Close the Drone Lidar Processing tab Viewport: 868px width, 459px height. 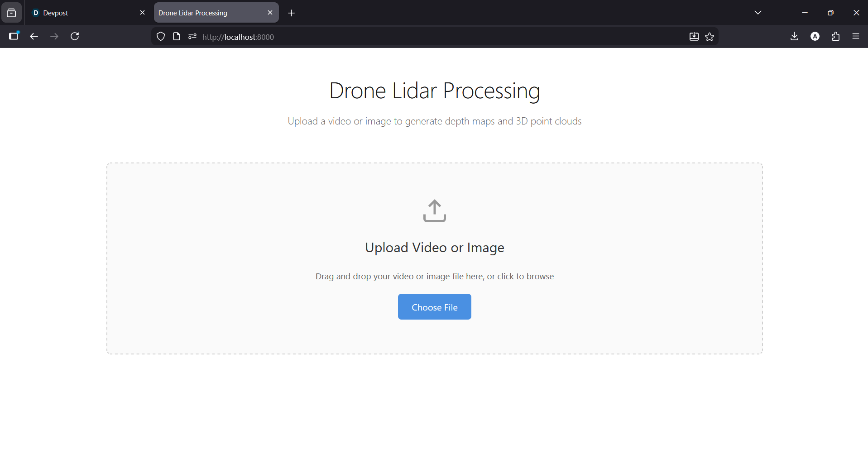pos(270,13)
